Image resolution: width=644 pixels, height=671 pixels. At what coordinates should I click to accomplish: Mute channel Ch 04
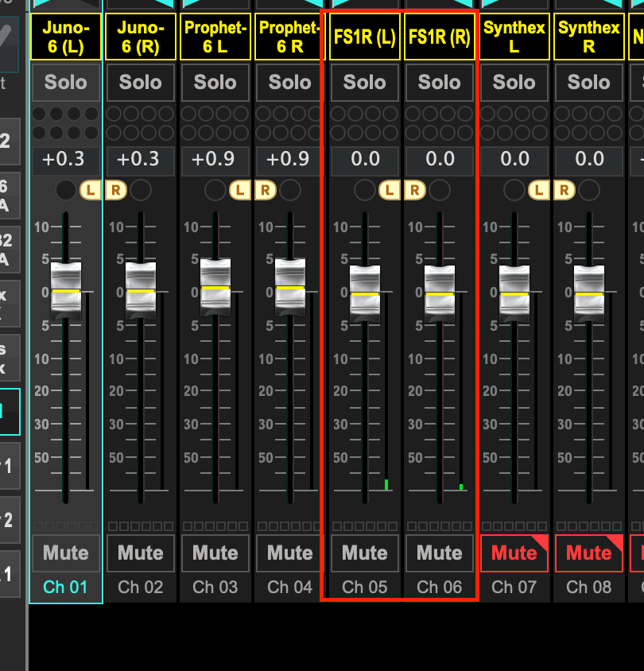[x=289, y=553]
